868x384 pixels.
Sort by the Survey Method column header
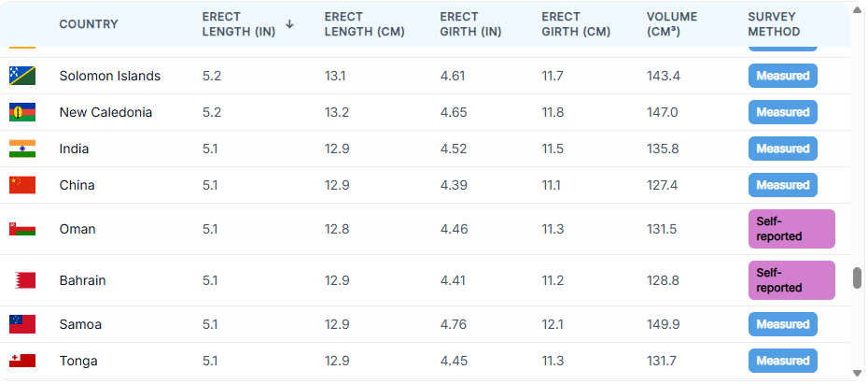click(774, 24)
